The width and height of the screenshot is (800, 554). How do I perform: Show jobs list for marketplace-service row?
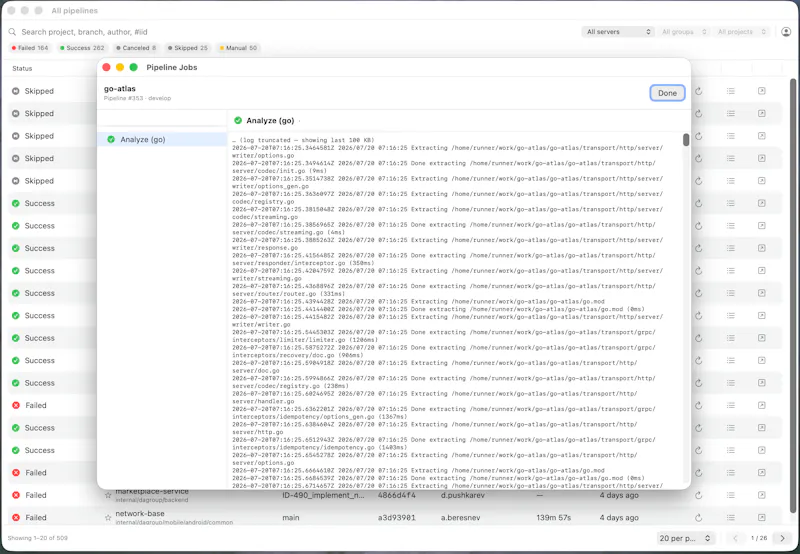point(731,495)
